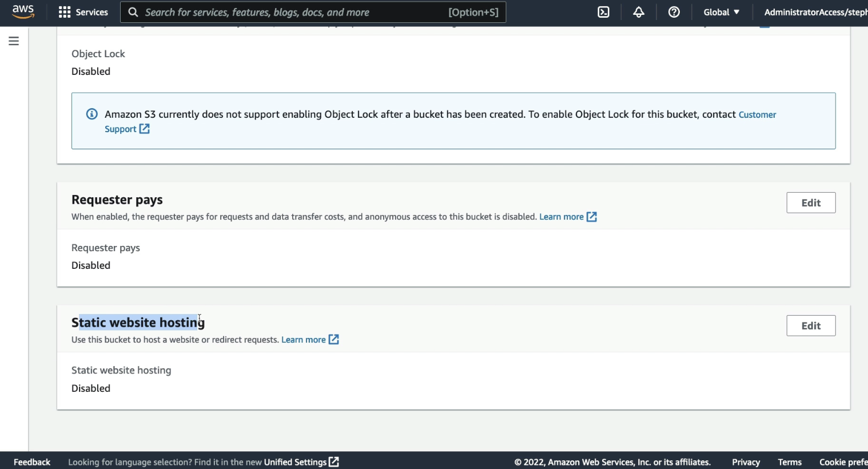Open the Customer Support external link icon
868x469 pixels.
[x=145, y=129]
